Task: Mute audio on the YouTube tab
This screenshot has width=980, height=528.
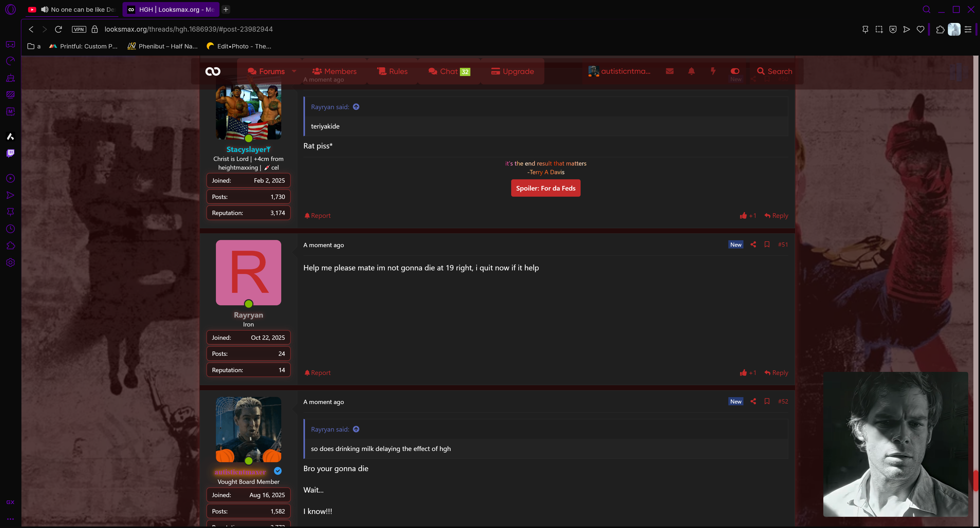Action: pyautogui.click(x=44, y=9)
